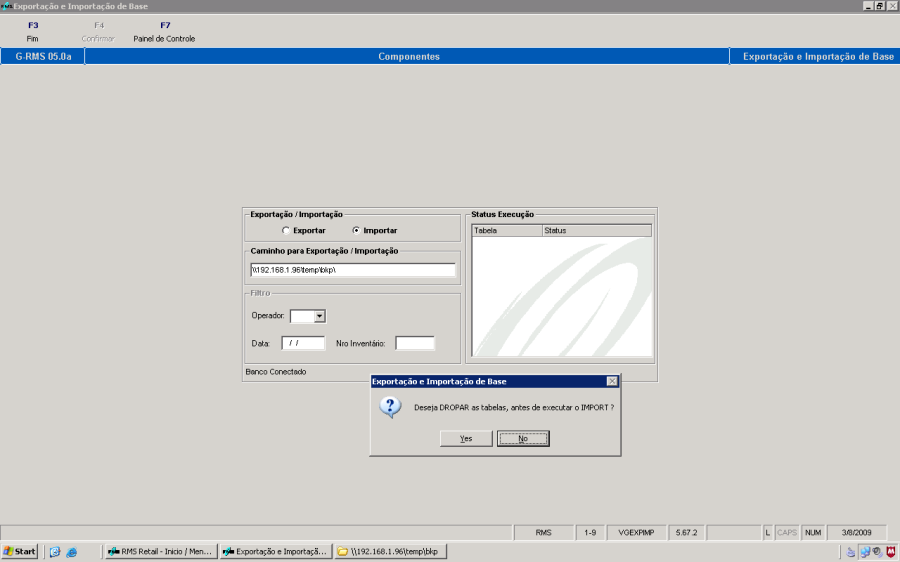Viewport: 900px width, 562px height.
Task: Click the Componentes header bar
Action: [x=408, y=56]
